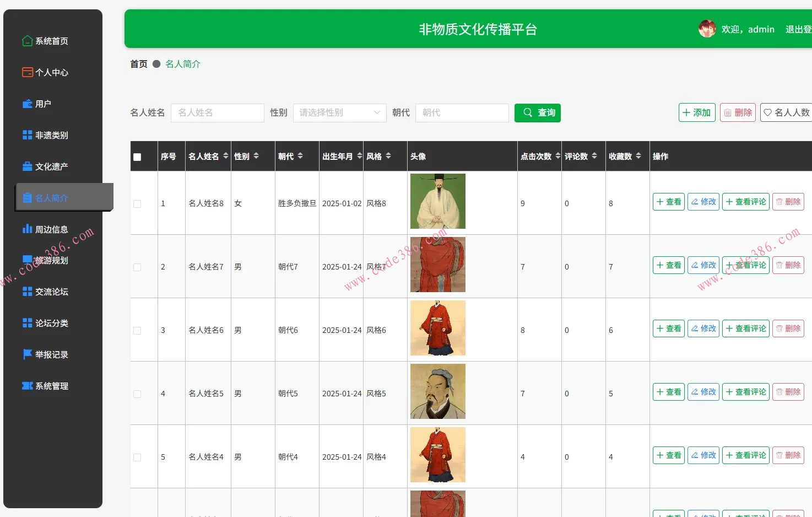
Task: Open the 非遗类别 section icon
Action: [x=27, y=134]
